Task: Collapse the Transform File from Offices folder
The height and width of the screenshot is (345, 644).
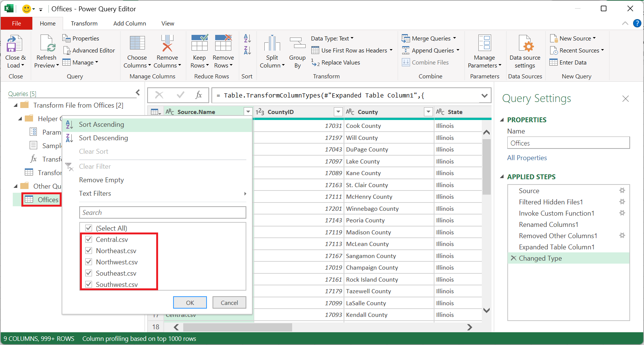Action: tap(15, 105)
